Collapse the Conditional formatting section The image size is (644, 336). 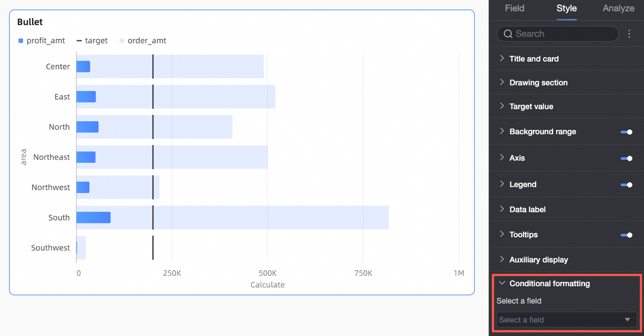point(502,283)
